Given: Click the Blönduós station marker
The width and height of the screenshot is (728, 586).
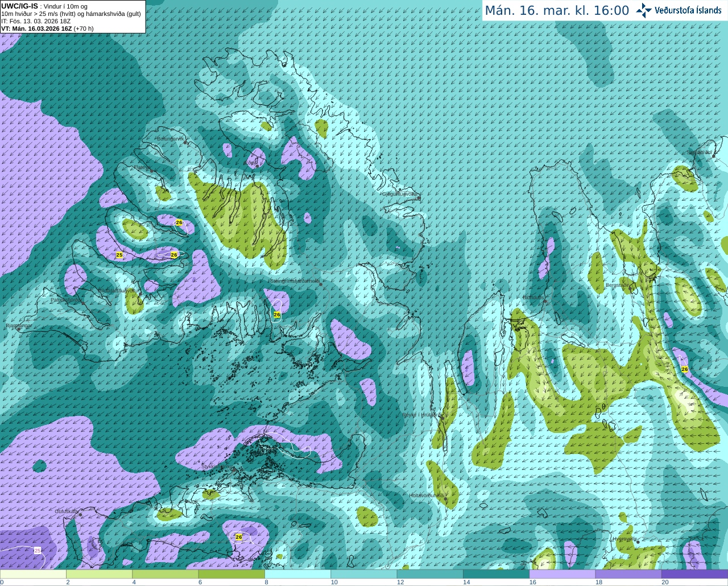Looking at the screenshot, I should click(545, 302).
